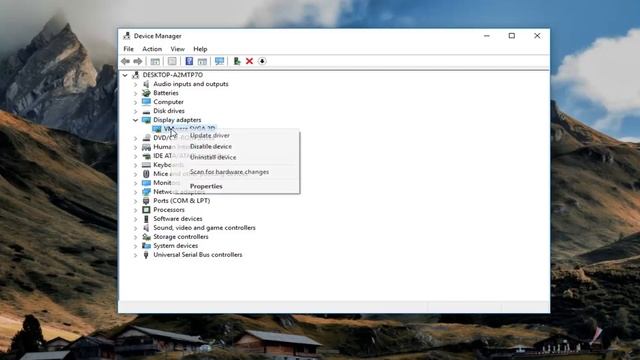The height and width of the screenshot is (360, 640).
Task: Expand Universal Serial Bus controllers category
Action: 136,255
